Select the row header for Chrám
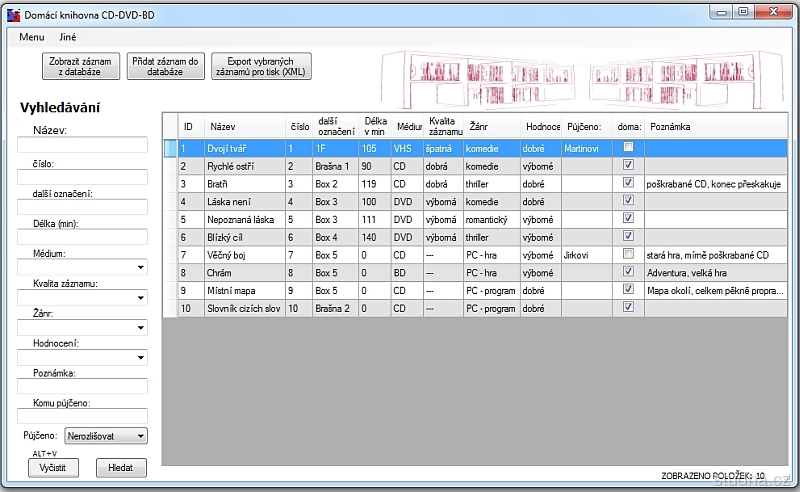The height and width of the screenshot is (492, 800). (x=170, y=272)
